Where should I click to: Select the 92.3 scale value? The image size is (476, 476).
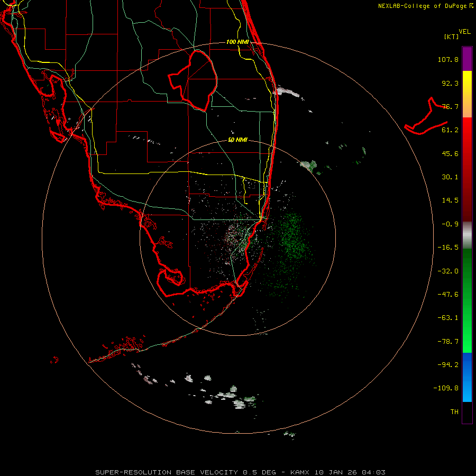[450, 83]
